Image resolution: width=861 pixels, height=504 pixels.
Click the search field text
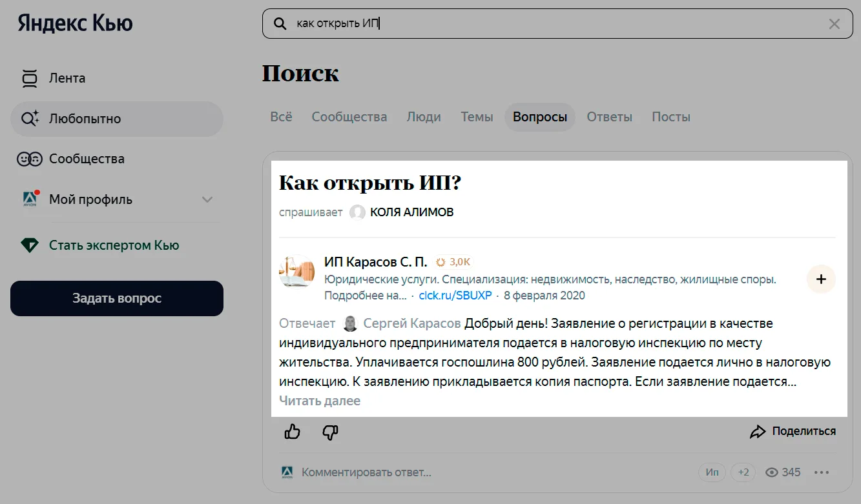[x=338, y=24]
